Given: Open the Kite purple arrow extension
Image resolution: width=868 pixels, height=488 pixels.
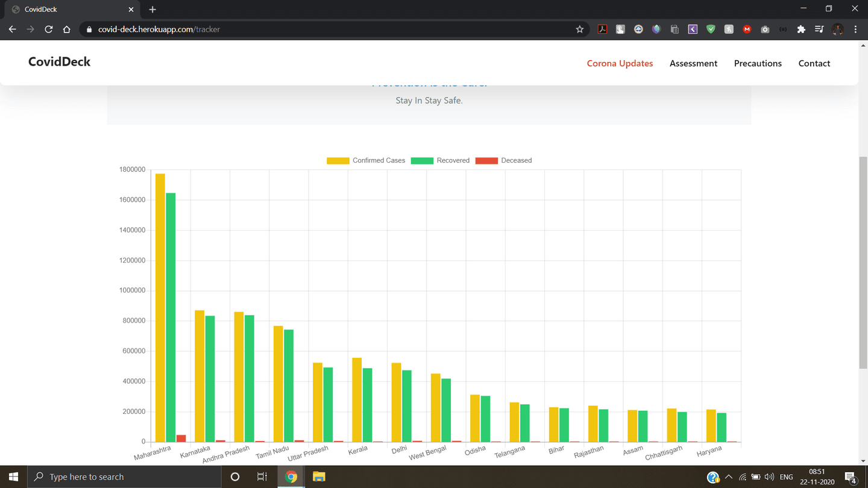Looking at the screenshot, I should click(x=693, y=29).
